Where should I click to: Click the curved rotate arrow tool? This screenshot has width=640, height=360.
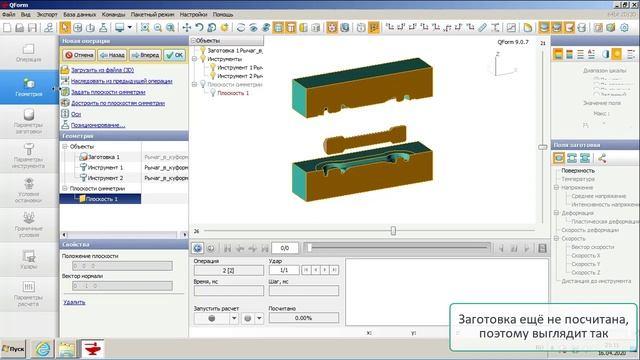pos(199,28)
